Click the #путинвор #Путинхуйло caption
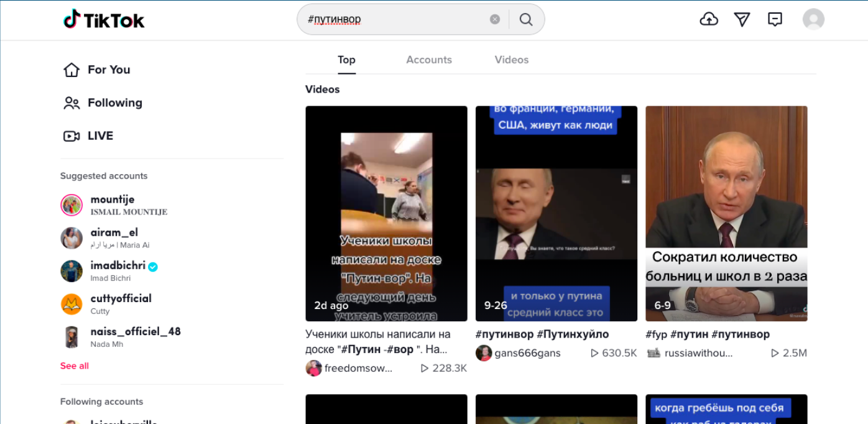The height and width of the screenshot is (424, 868). tap(542, 334)
